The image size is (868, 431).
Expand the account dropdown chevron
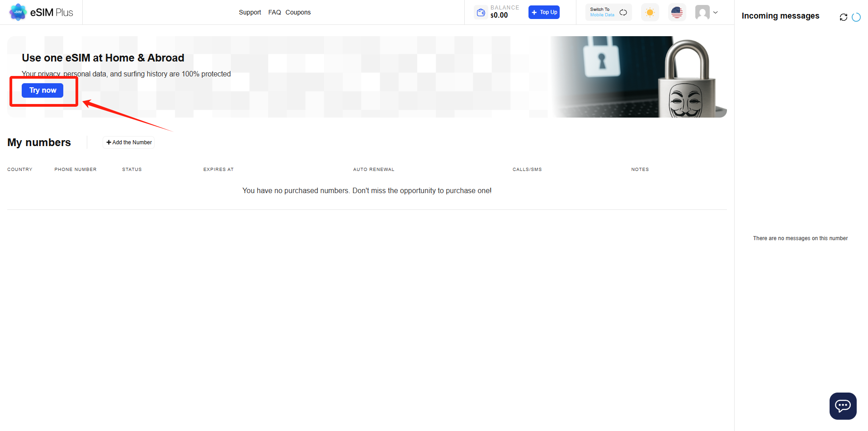click(x=715, y=12)
